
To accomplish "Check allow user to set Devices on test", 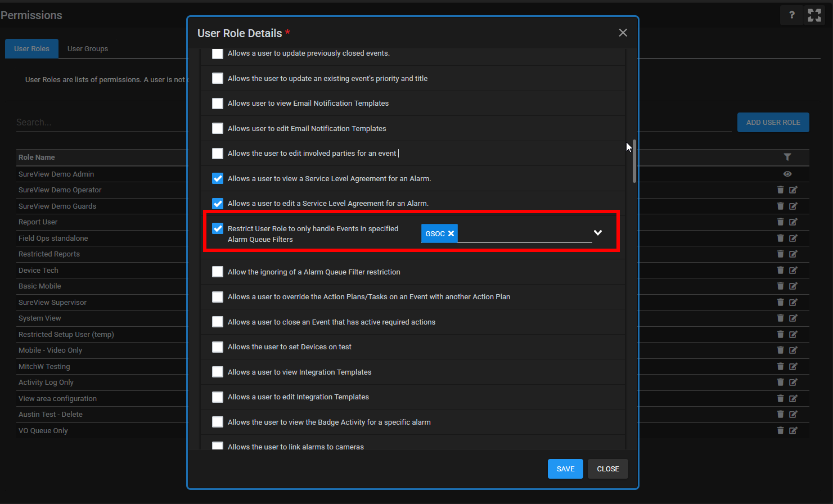I will click(218, 347).
